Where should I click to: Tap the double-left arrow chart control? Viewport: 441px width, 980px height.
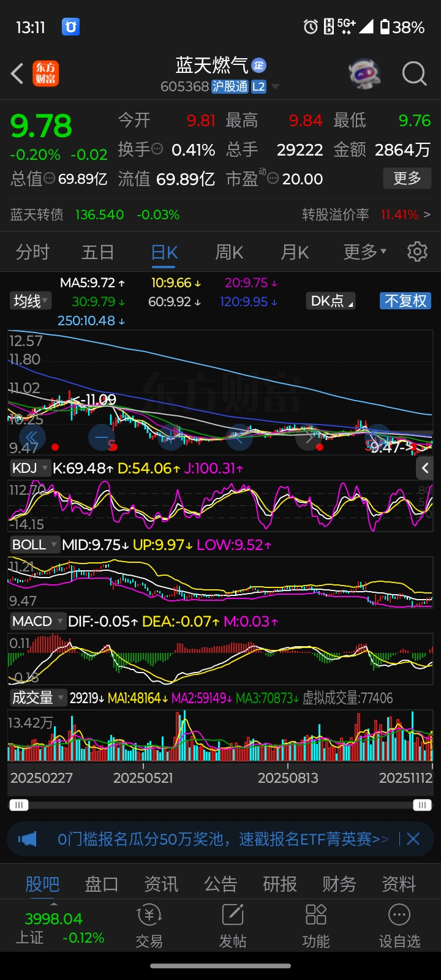[x=32, y=437]
